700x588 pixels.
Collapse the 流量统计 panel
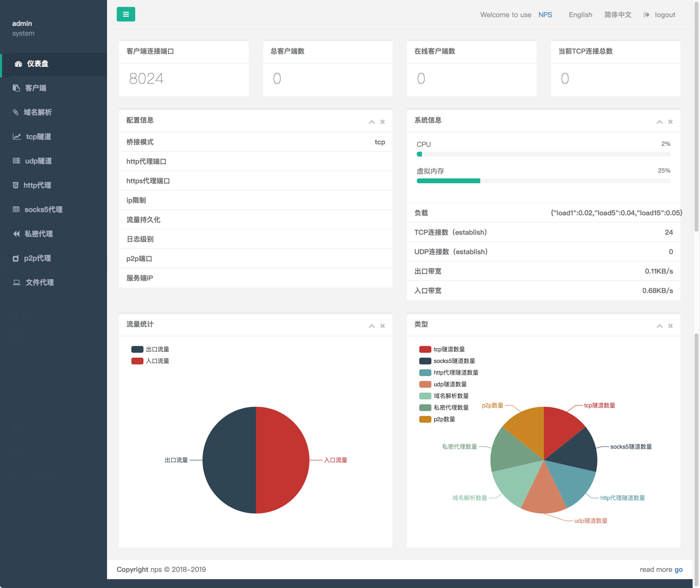click(x=371, y=326)
